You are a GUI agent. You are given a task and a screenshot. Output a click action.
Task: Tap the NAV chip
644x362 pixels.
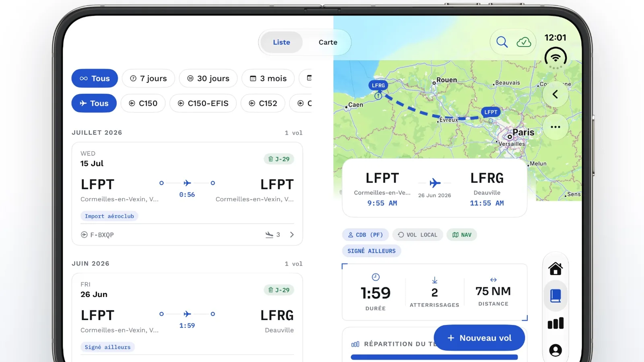(462, 235)
